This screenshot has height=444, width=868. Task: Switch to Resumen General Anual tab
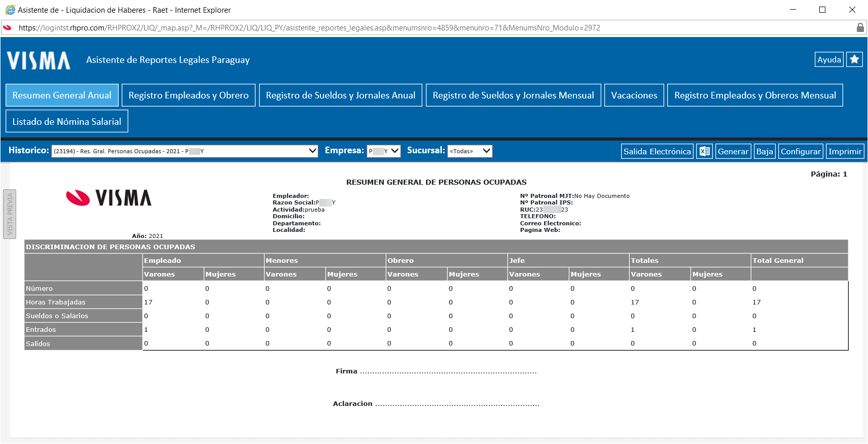click(62, 95)
